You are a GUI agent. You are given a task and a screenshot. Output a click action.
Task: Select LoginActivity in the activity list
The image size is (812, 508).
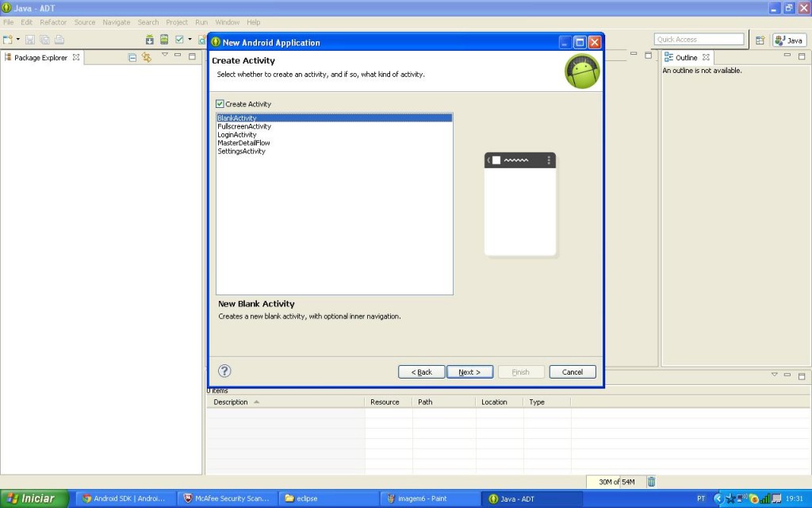click(x=334, y=134)
